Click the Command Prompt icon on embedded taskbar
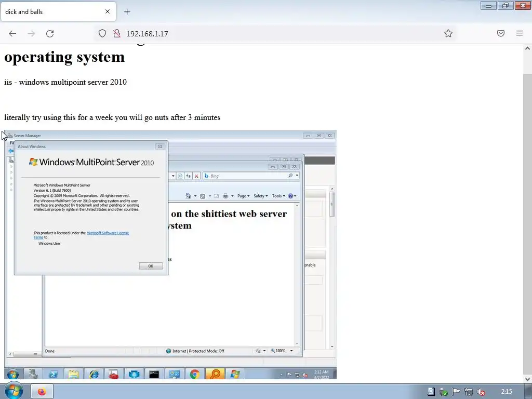Viewport: 532px width, 399px height. (x=154, y=374)
